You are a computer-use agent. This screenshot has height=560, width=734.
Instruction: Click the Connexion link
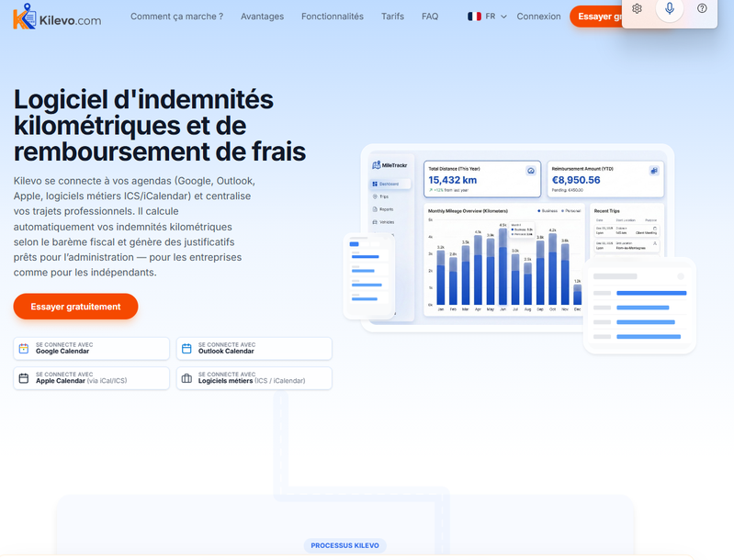[x=538, y=17]
